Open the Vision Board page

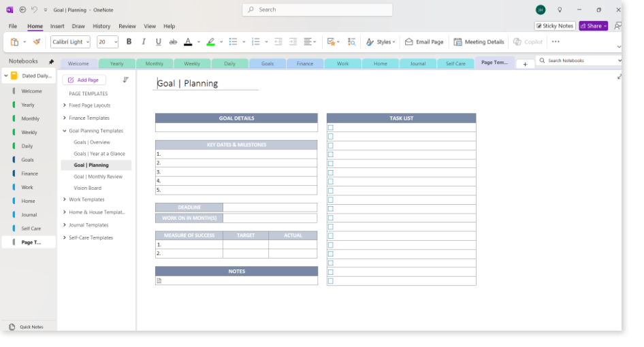pos(88,188)
